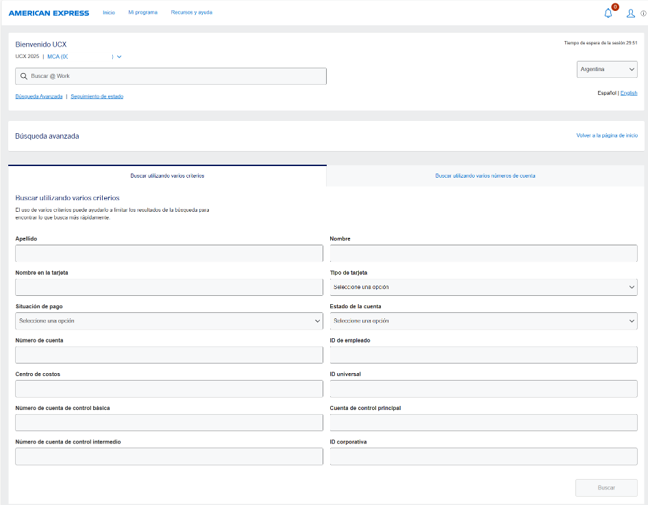648x505 pixels.
Task: Open the Recursos y ayuda menu
Action: [191, 12]
